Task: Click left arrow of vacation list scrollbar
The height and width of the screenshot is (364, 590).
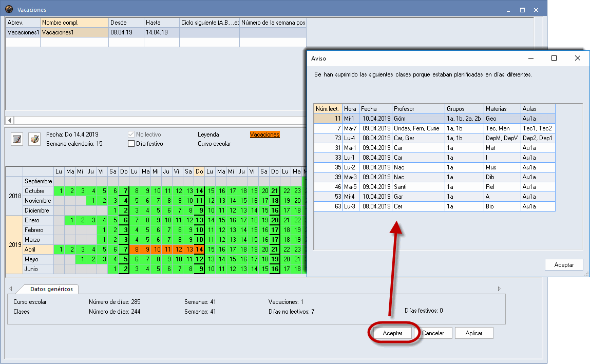Action: point(10,120)
